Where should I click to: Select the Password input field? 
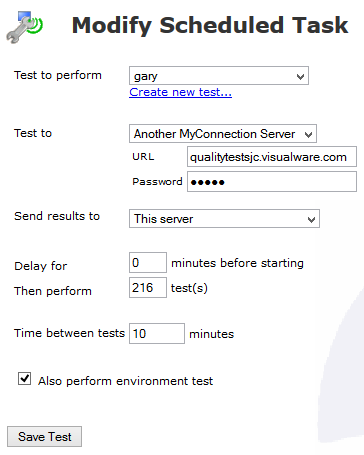click(272, 182)
